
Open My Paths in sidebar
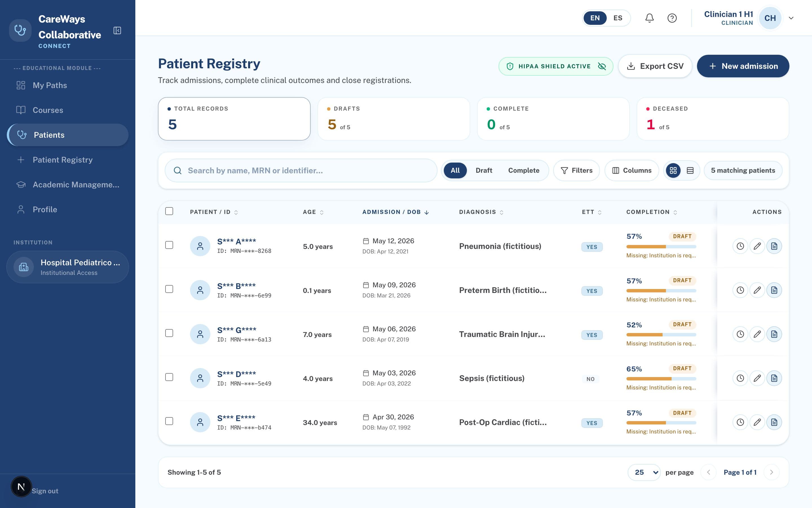pyautogui.click(x=67, y=85)
